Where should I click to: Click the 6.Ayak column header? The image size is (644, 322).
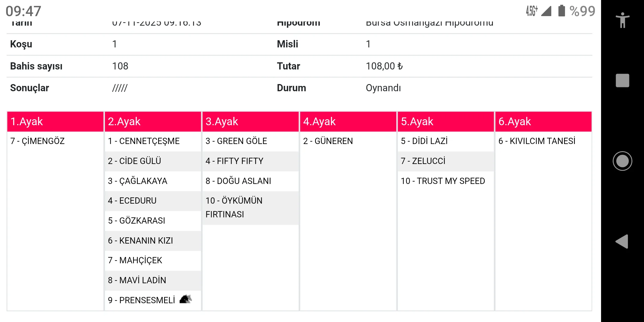pos(543,122)
